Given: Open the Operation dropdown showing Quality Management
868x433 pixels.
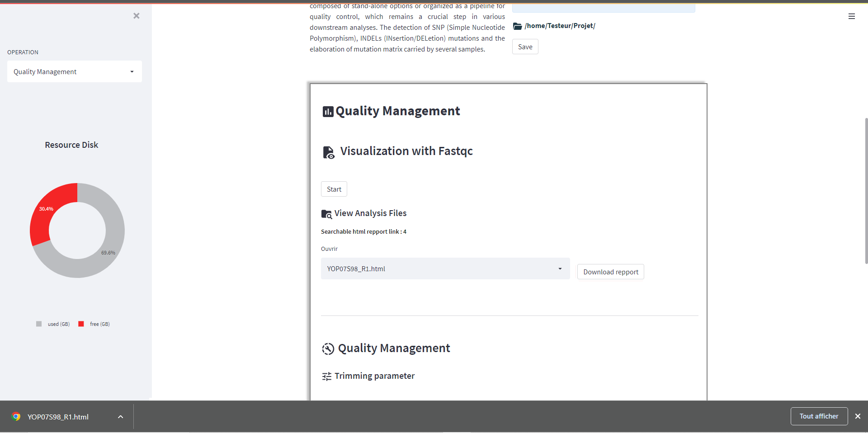Looking at the screenshot, I should coord(75,71).
